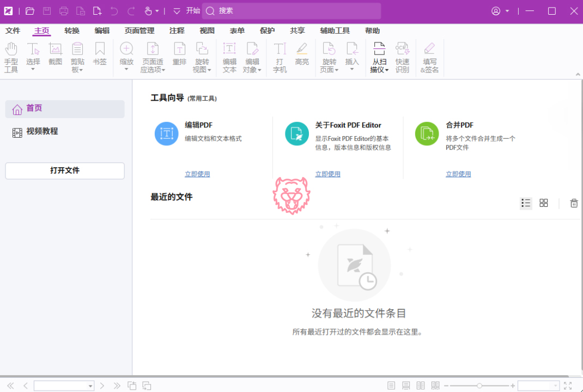Click Rotate Pages (旋转页面) icon
Viewport: 583px width, 392px height.
[x=329, y=49]
